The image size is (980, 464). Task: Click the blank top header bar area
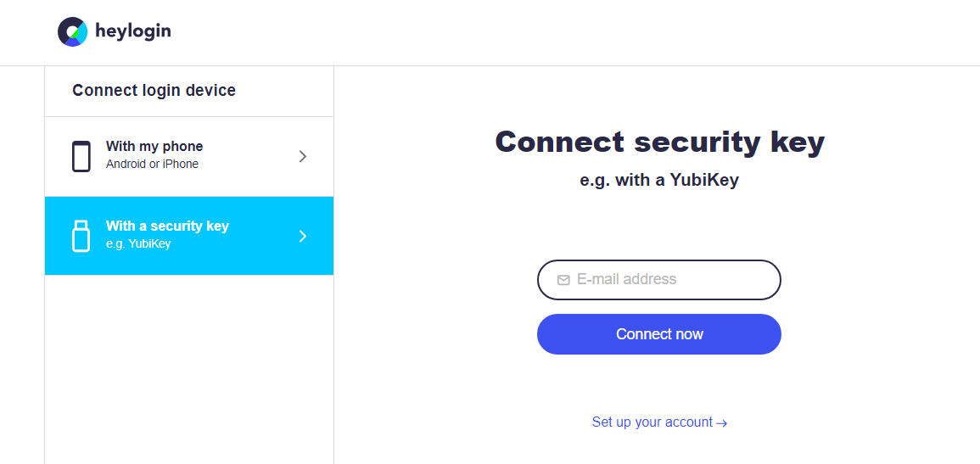tap(552, 32)
